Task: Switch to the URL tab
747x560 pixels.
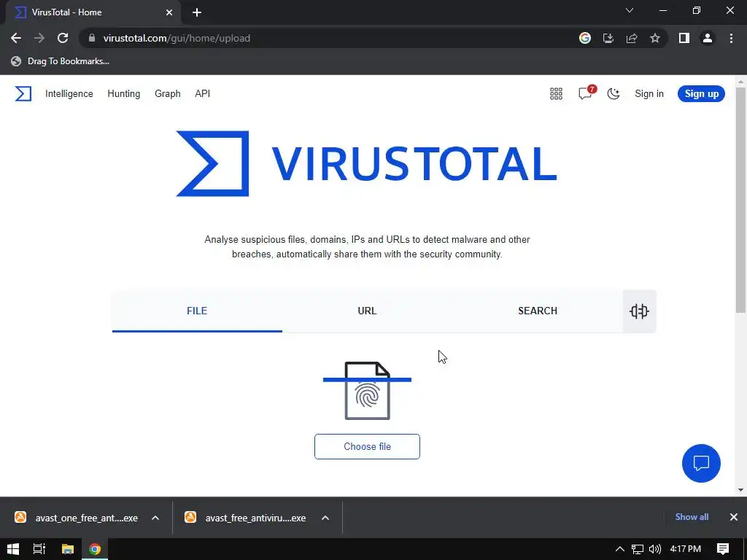Action: pos(368,311)
